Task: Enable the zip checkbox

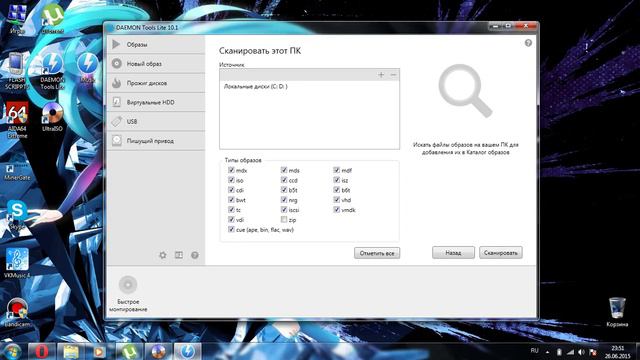Action: point(284,220)
